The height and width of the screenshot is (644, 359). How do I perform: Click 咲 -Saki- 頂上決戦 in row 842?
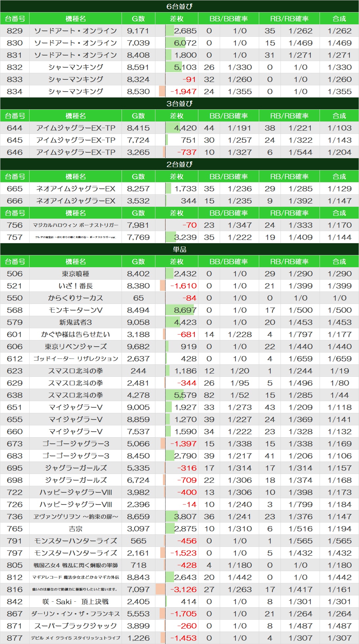click(x=76, y=602)
